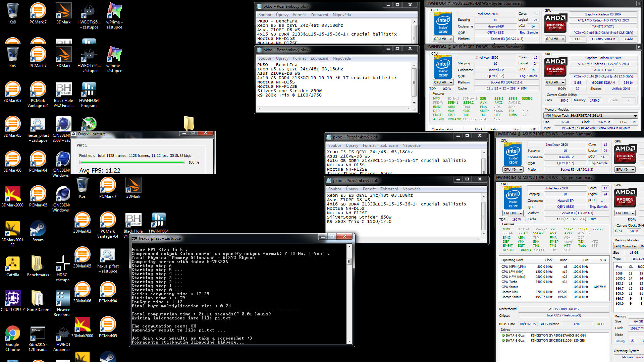Click the status icon for KINGSTON SVP200S37A60G drive
The image size is (644, 362).
click(503, 335)
